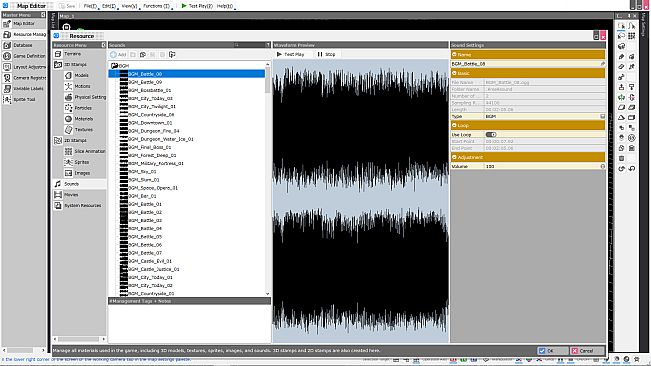651x366 pixels.
Task: Open Layout Adjustment from Master Menu
Action: (x=24, y=67)
